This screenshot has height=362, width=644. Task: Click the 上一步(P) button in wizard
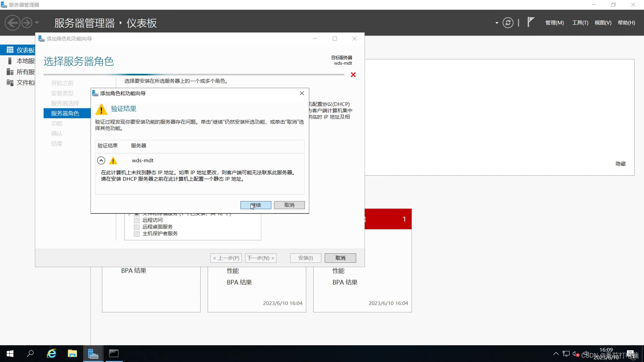coord(226,258)
